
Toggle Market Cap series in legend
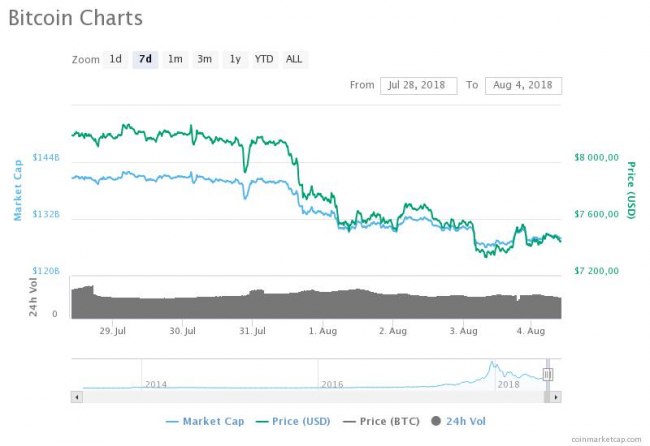tap(205, 421)
